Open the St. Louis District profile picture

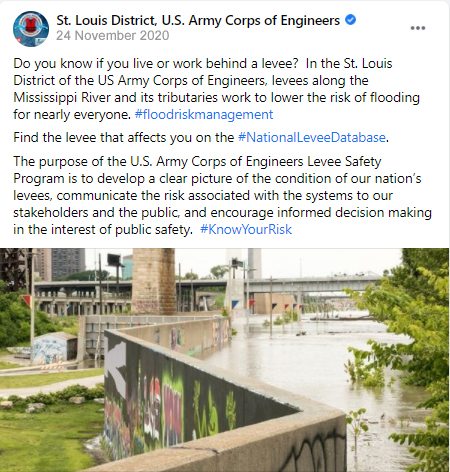coord(31,29)
